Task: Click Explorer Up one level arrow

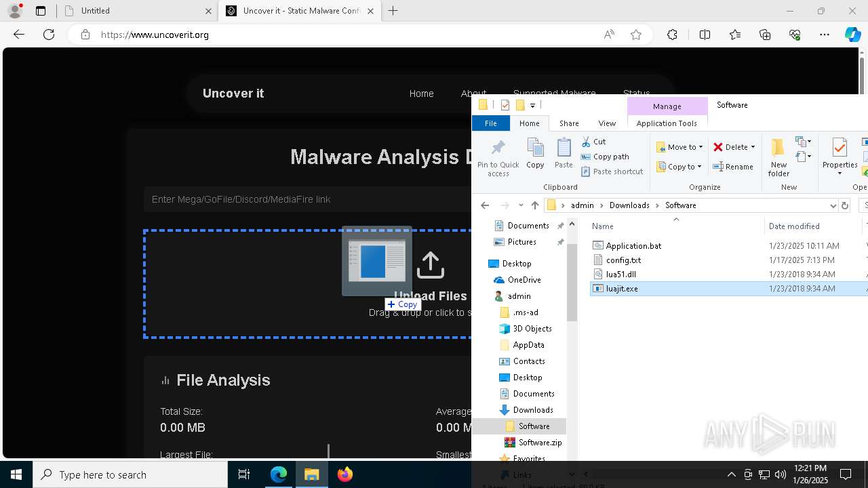Action: click(x=534, y=205)
